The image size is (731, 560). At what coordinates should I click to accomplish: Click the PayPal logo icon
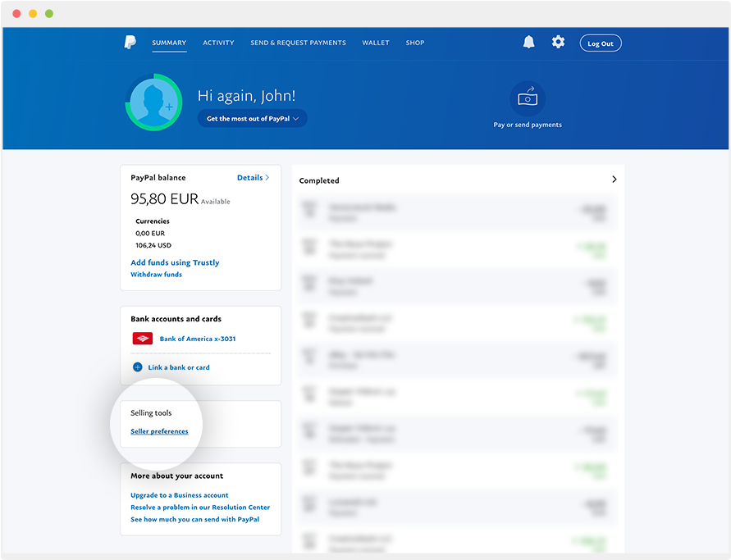click(x=129, y=42)
